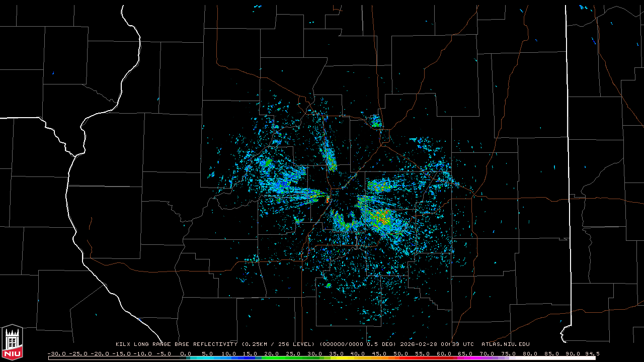The image size is (644, 362).
Task: Click the 94.5 scale label
Action: point(592,354)
